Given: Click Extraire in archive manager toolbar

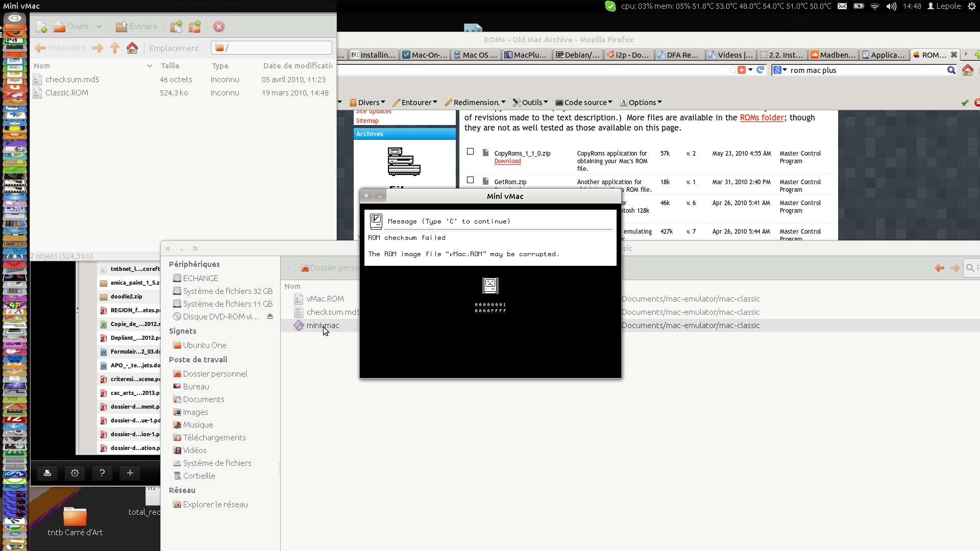Looking at the screenshot, I should 137,27.
